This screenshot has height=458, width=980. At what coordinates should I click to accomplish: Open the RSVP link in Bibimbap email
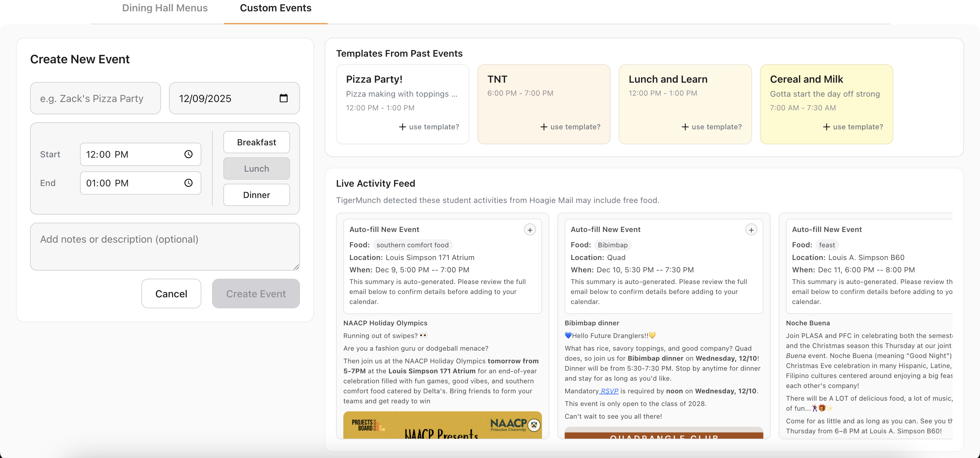[x=609, y=391]
